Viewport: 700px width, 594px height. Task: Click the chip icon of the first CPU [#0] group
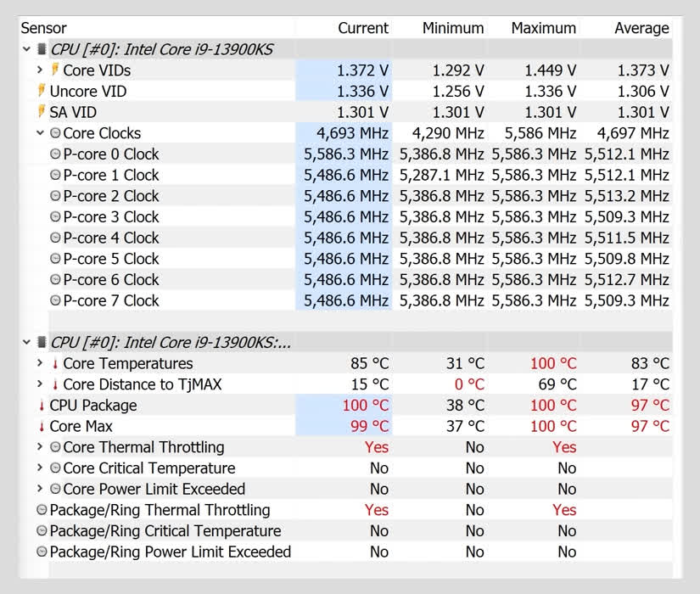click(x=42, y=50)
